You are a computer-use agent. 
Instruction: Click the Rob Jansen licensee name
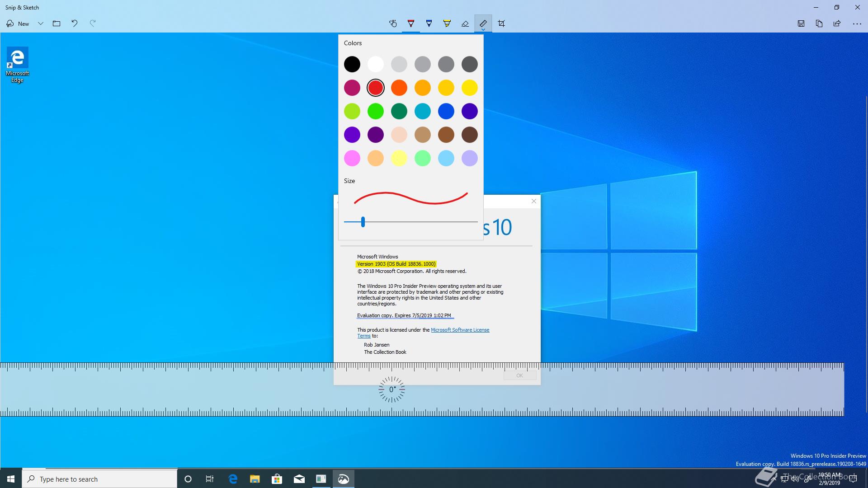pos(377,345)
